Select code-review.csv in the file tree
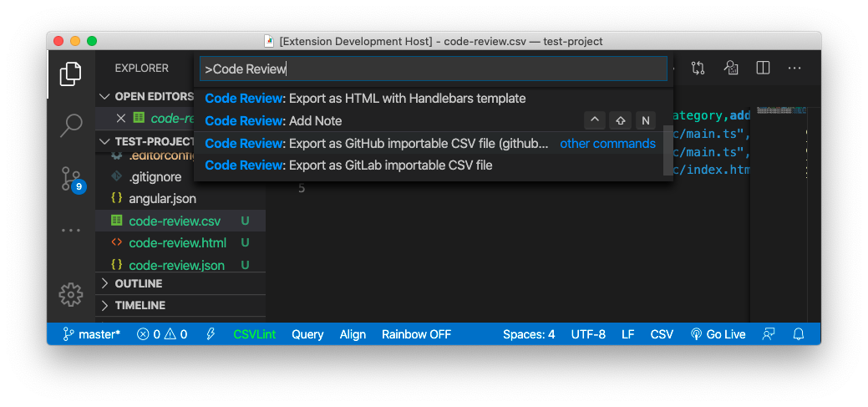Screen dimensions: 868x407 [x=180, y=221]
